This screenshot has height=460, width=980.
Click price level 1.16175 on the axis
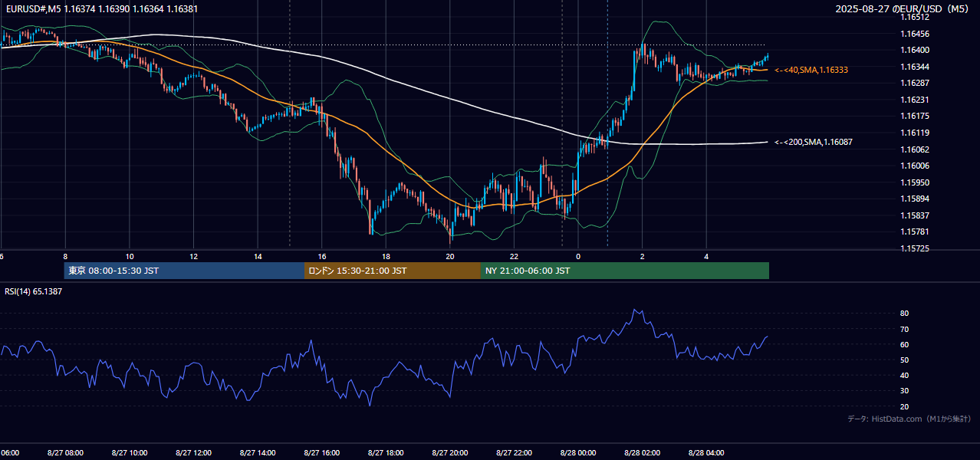pos(916,116)
